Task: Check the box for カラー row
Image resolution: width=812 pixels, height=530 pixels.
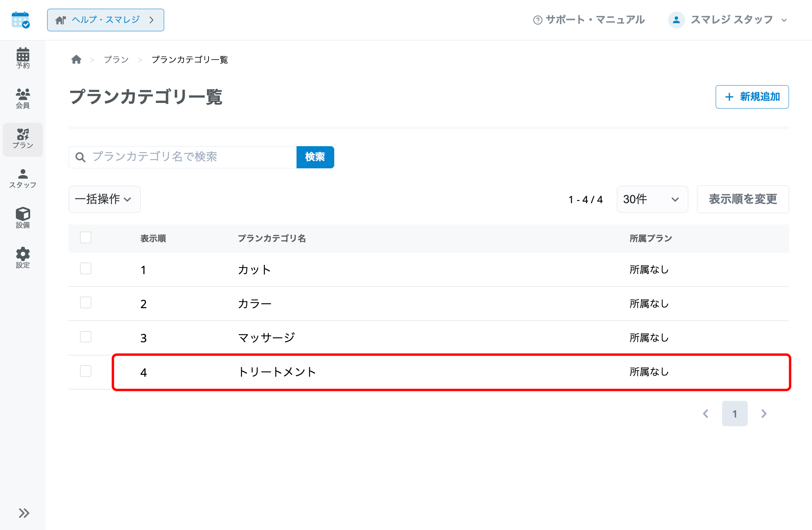Action: pyautogui.click(x=86, y=303)
